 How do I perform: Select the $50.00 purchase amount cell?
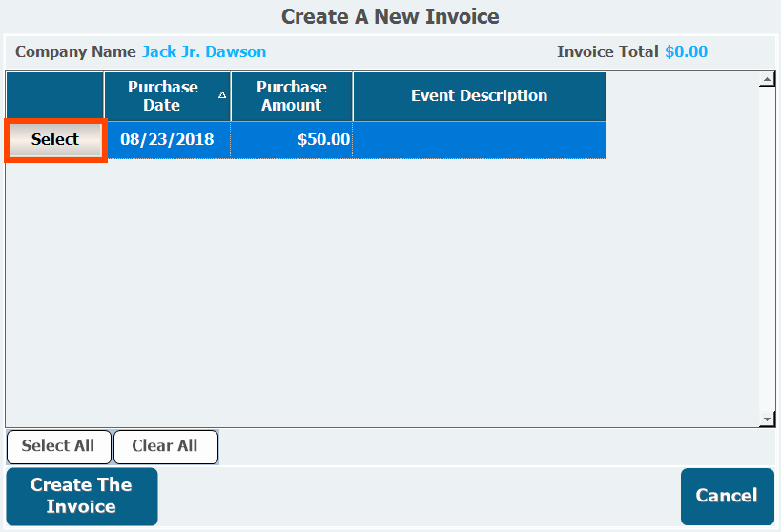292,140
